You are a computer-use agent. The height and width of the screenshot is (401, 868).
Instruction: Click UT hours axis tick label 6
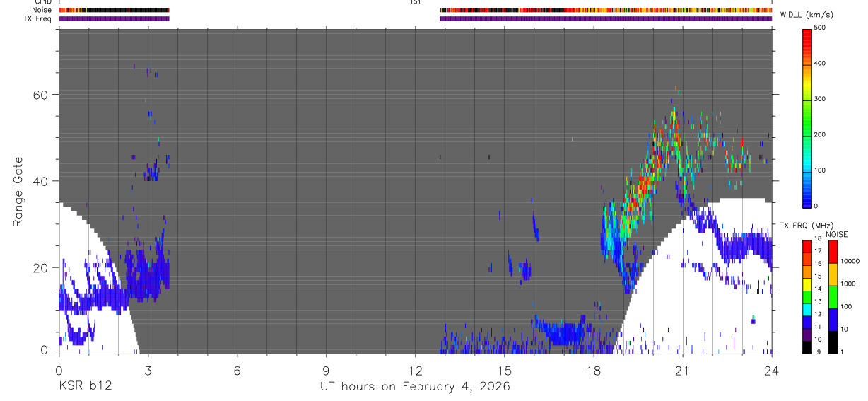(237, 370)
